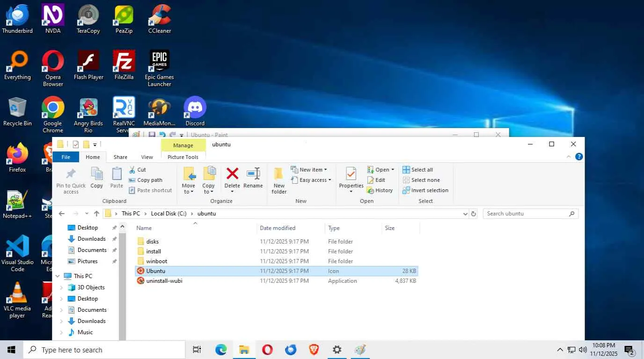Open the Picture Tools tab
Image resolution: width=644 pixels, height=359 pixels.
tap(183, 157)
